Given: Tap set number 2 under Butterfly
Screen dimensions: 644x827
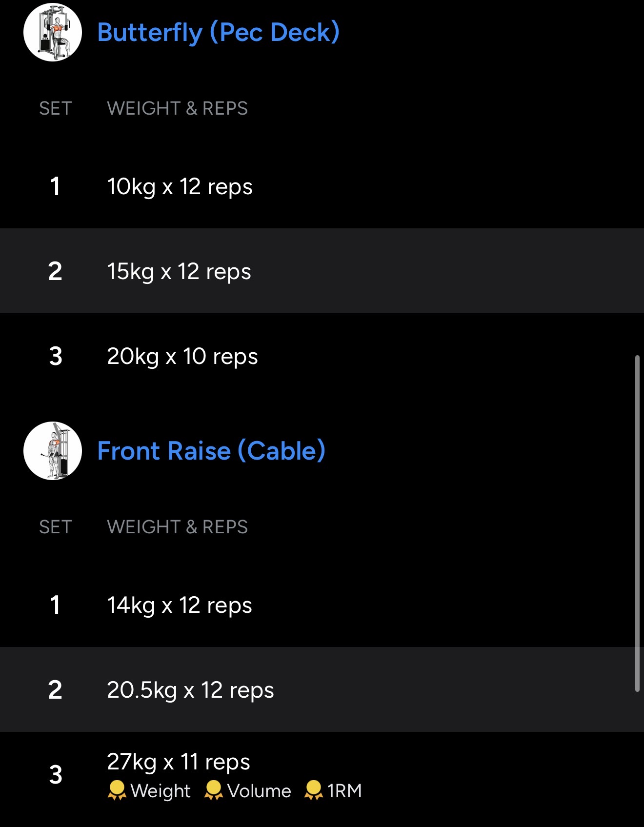Looking at the screenshot, I should point(55,271).
